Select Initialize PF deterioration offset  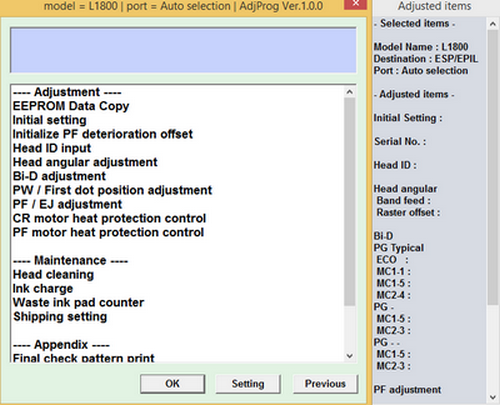point(103,134)
